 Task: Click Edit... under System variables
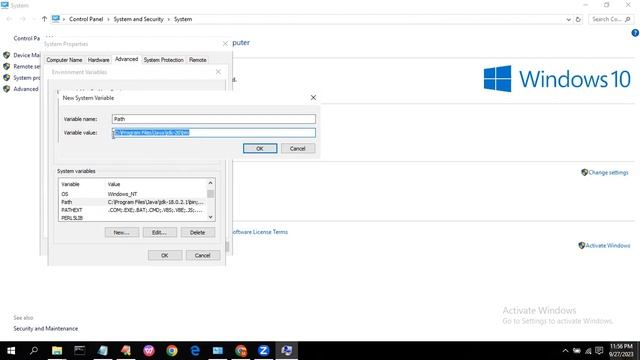pos(159,232)
